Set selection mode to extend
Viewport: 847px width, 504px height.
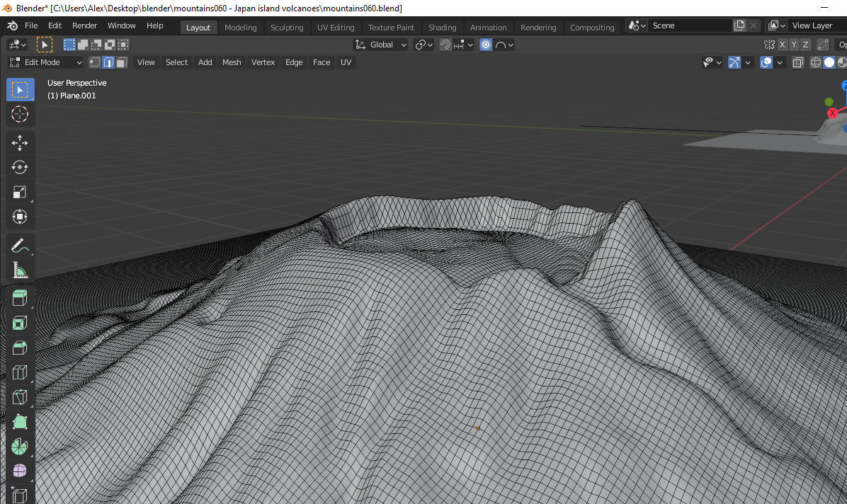[x=83, y=45]
